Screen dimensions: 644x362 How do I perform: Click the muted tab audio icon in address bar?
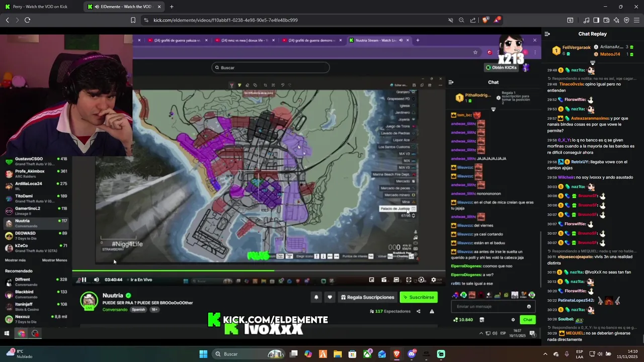(450, 20)
